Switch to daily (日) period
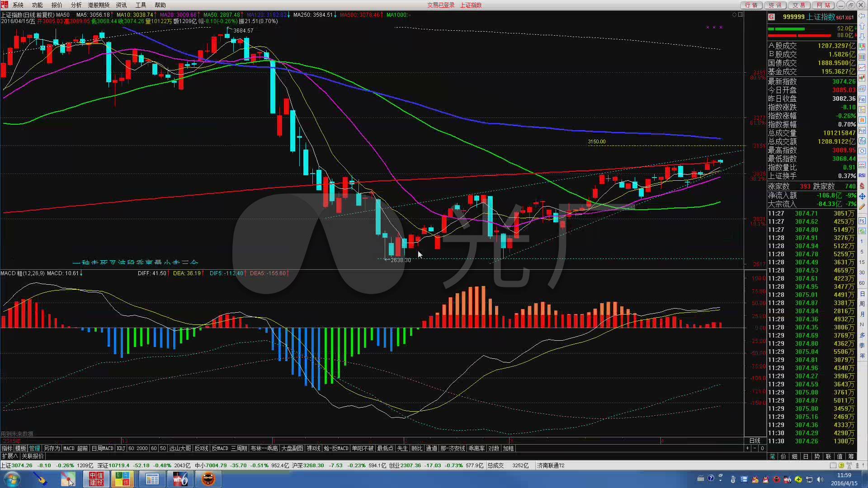The width and height of the screenshot is (868, 488). (862, 294)
